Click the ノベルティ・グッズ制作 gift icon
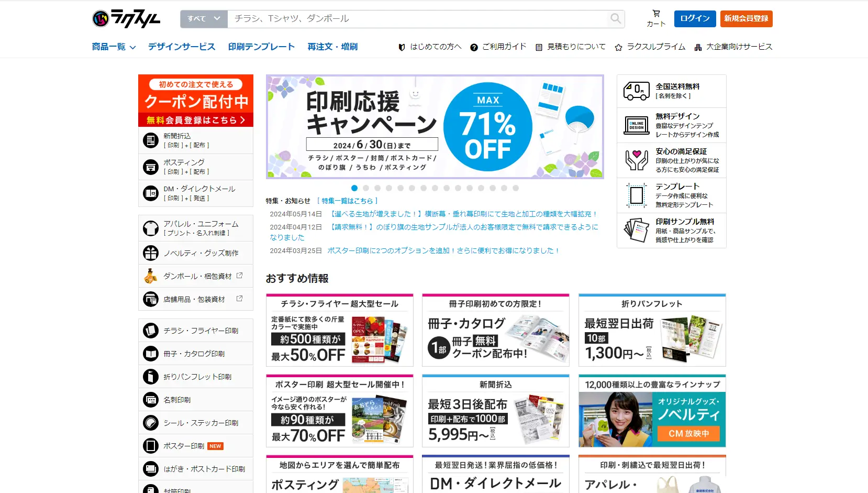This screenshot has width=868, height=493. point(151,253)
